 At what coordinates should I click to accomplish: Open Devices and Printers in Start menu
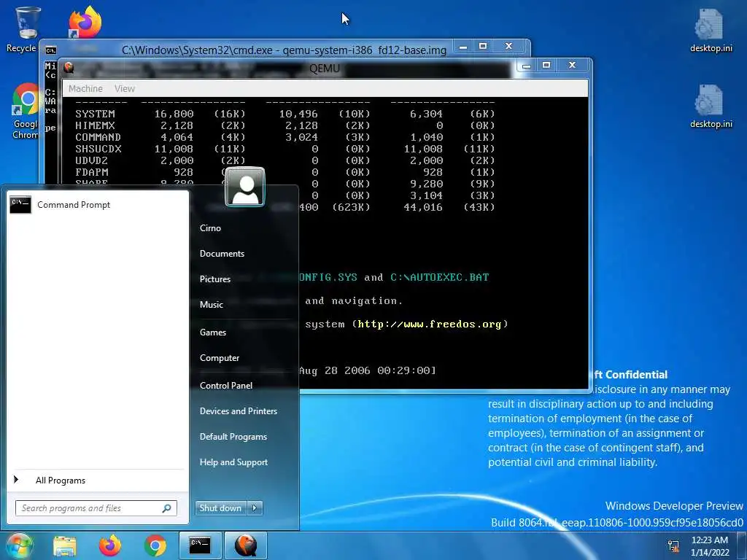click(x=239, y=411)
